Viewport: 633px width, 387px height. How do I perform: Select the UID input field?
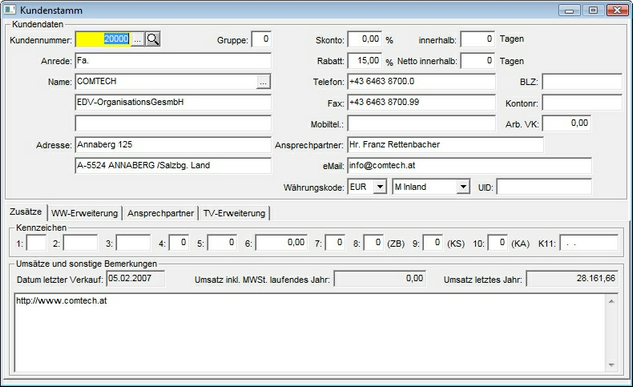[x=544, y=187]
